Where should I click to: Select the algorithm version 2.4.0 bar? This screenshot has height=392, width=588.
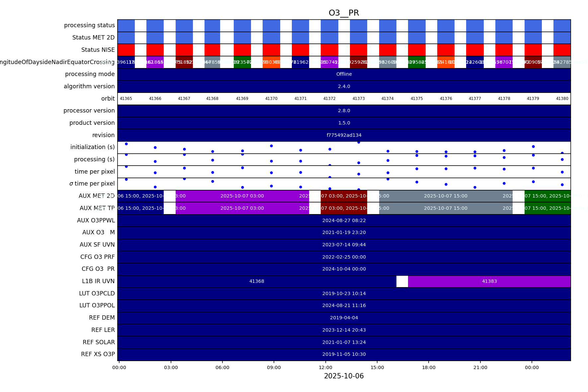coord(344,87)
